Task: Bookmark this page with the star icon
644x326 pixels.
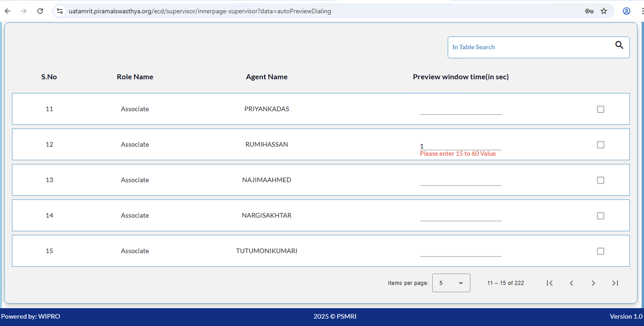Action: click(604, 11)
